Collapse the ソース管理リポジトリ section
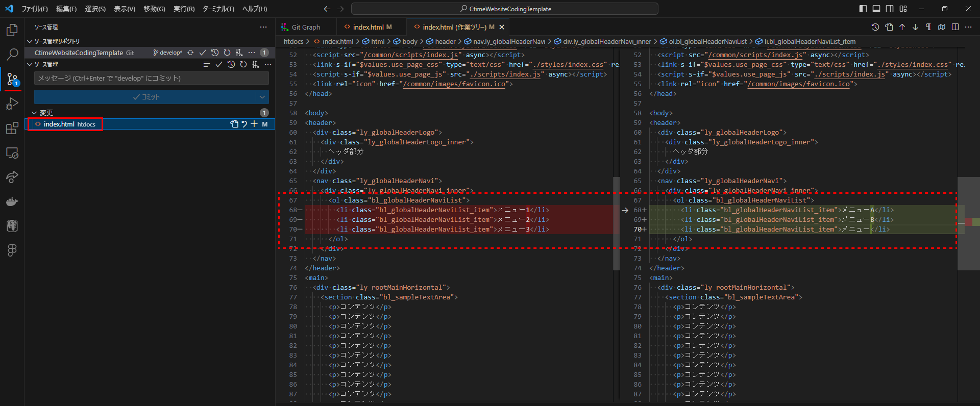This screenshot has width=980, height=406. tap(30, 41)
